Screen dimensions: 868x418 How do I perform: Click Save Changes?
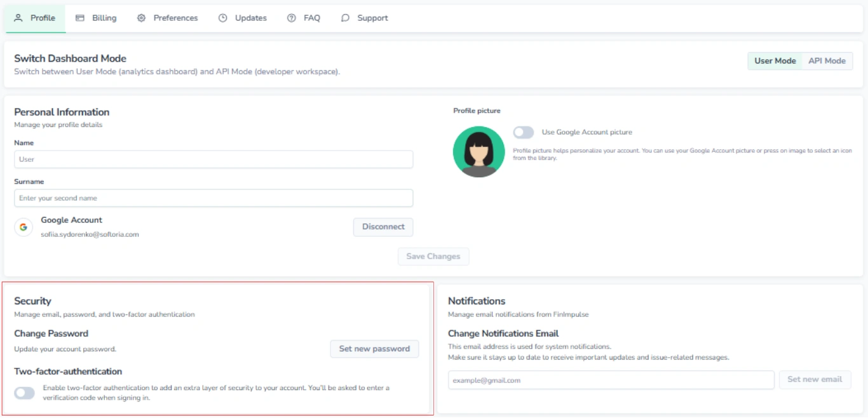[433, 256]
